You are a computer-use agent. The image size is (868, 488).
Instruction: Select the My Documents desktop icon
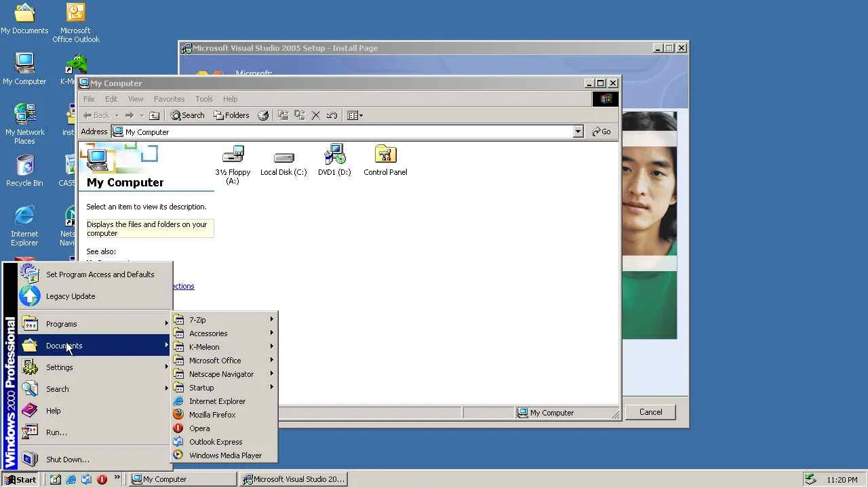[24, 19]
